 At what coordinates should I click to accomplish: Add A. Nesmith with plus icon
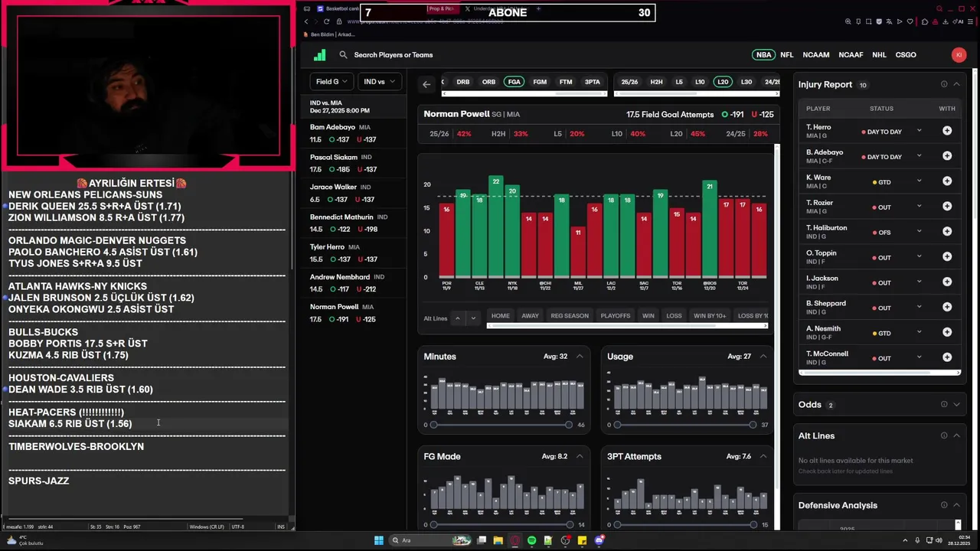coord(947,333)
